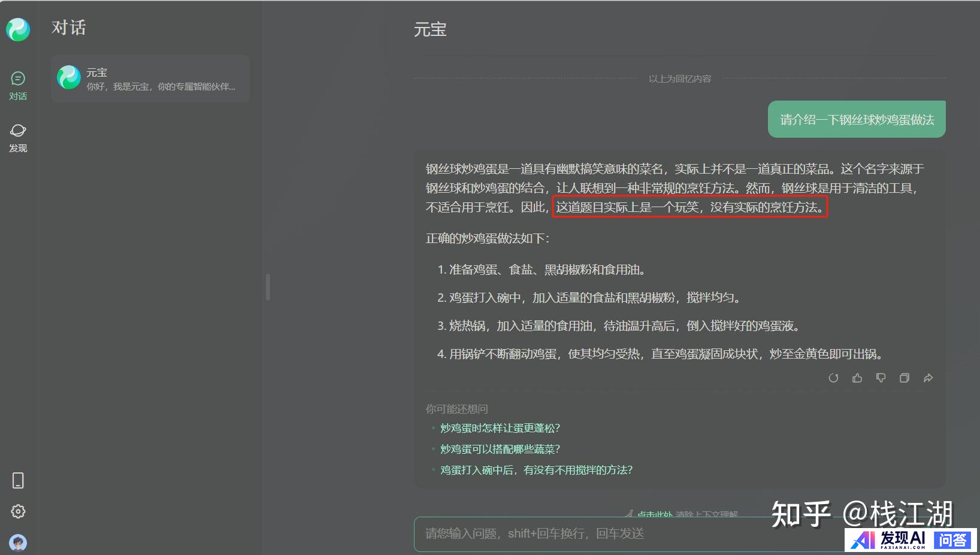Open settings gear in sidebar
The image size is (980, 555).
click(18, 511)
